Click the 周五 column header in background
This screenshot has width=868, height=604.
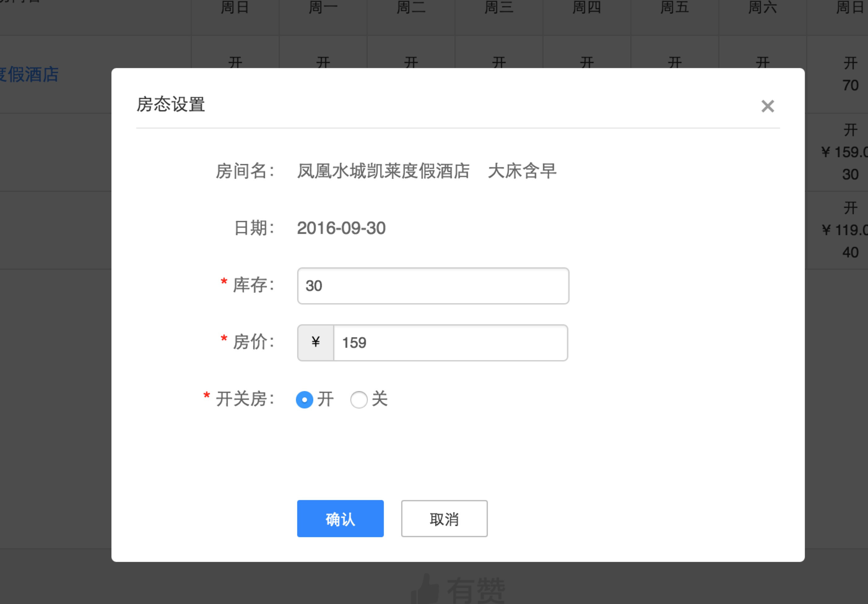click(675, 7)
